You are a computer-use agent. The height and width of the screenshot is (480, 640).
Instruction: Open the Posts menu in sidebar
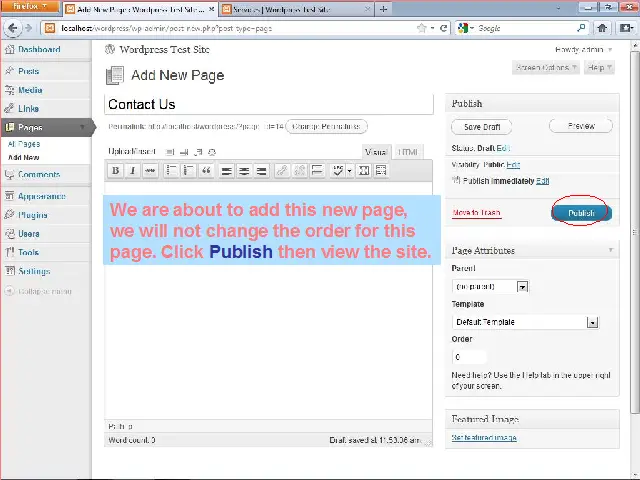(29, 71)
